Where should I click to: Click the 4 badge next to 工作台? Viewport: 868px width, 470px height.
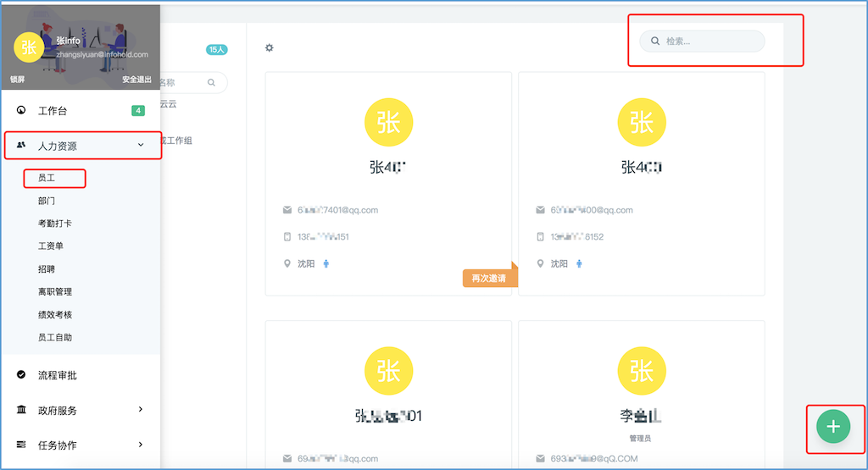point(138,111)
